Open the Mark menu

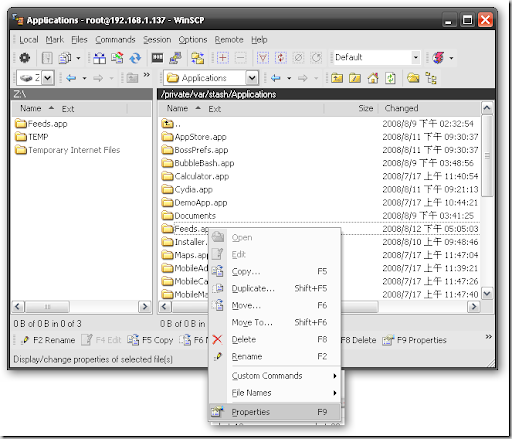pos(55,40)
